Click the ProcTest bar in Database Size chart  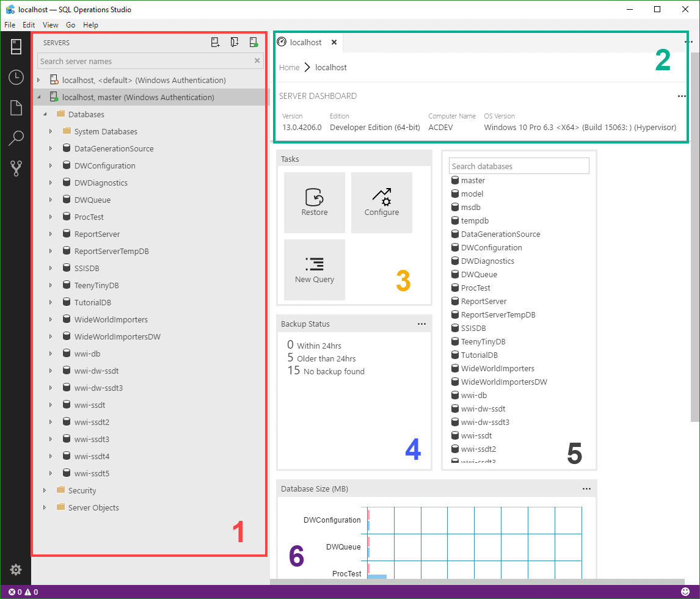pos(377,576)
